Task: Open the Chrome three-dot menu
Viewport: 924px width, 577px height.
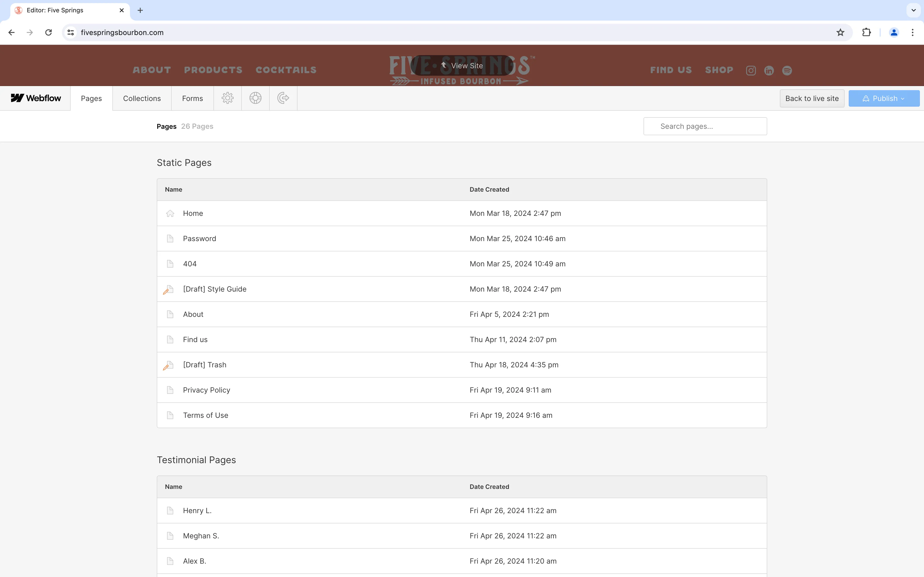Action: point(913,32)
